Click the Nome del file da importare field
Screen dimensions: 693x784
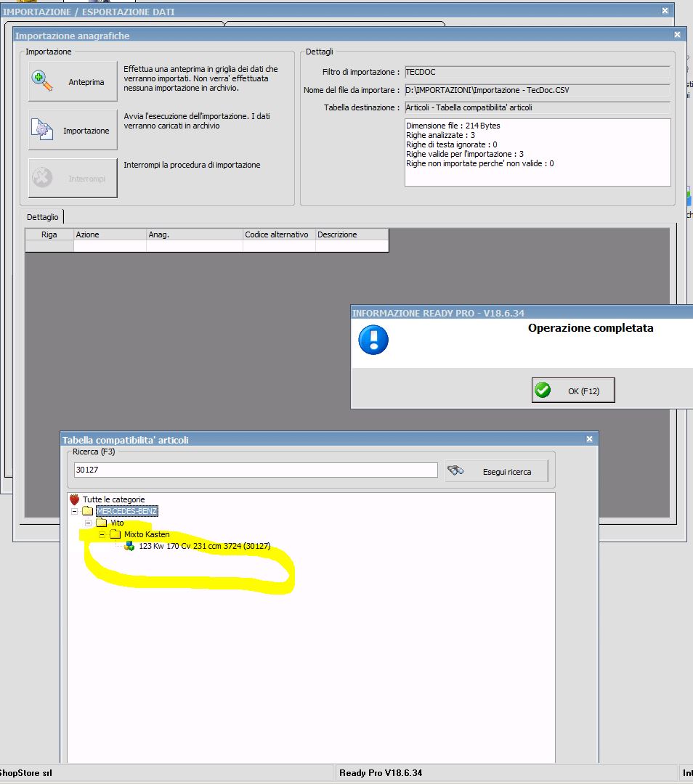click(538, 90)
